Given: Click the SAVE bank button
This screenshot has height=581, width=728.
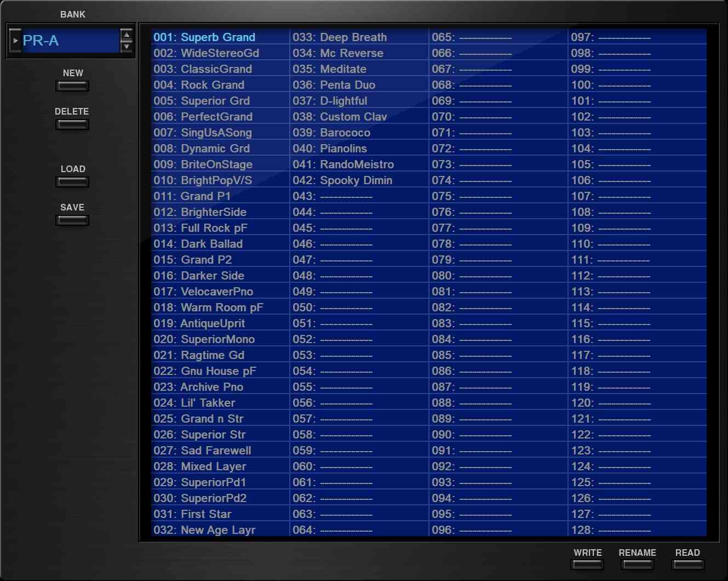Looking at the screenshot, I should point(72,220).
